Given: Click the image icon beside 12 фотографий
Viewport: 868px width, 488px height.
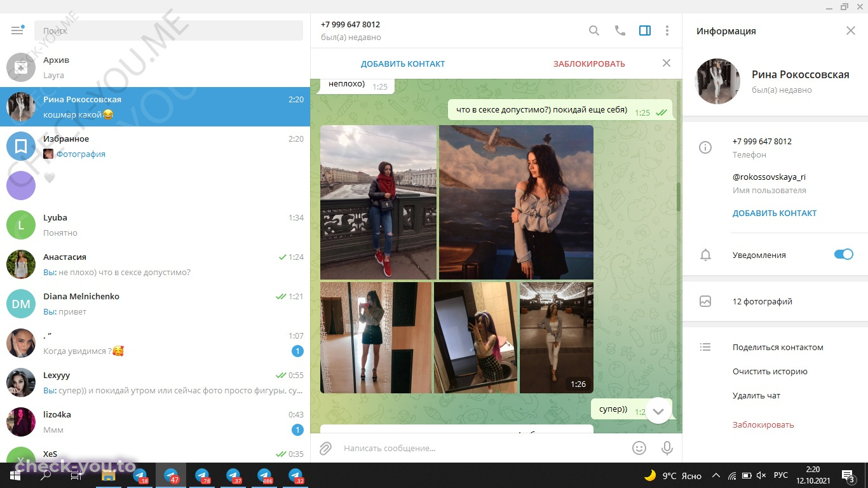Looking at the screenshot, I should tap(705, 301).
